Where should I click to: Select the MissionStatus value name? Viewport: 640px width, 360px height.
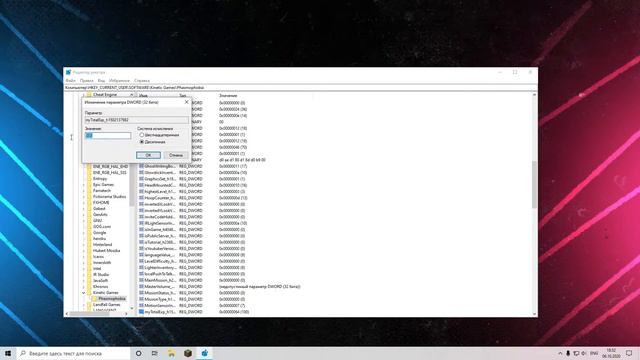click(160, 293)
